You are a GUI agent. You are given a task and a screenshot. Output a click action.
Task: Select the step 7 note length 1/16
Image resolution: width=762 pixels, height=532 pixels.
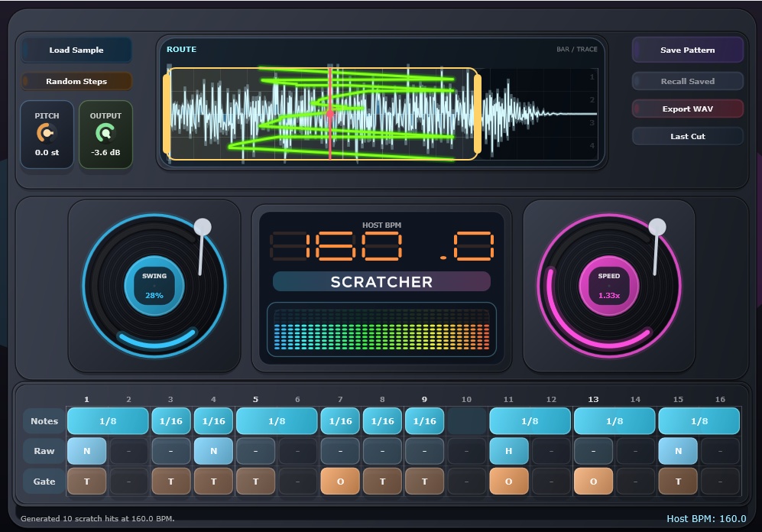click(340, 420)
